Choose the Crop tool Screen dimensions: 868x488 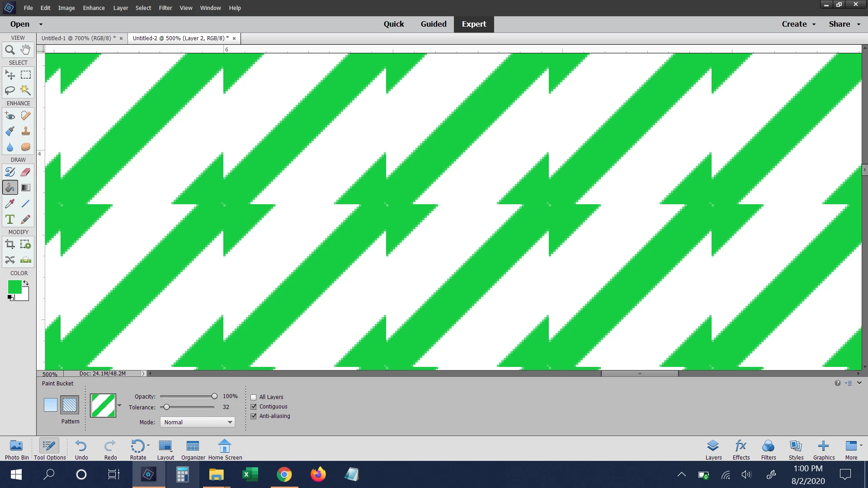(x=9, y=244)
